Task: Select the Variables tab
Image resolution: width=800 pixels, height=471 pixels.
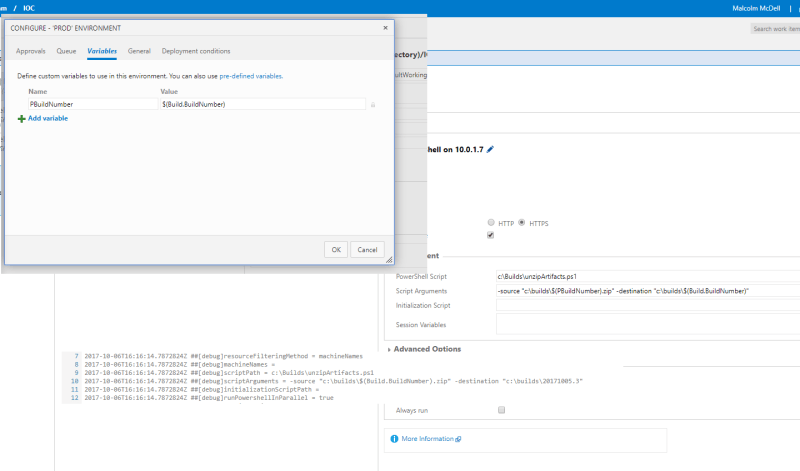Action: pos(102,51)
